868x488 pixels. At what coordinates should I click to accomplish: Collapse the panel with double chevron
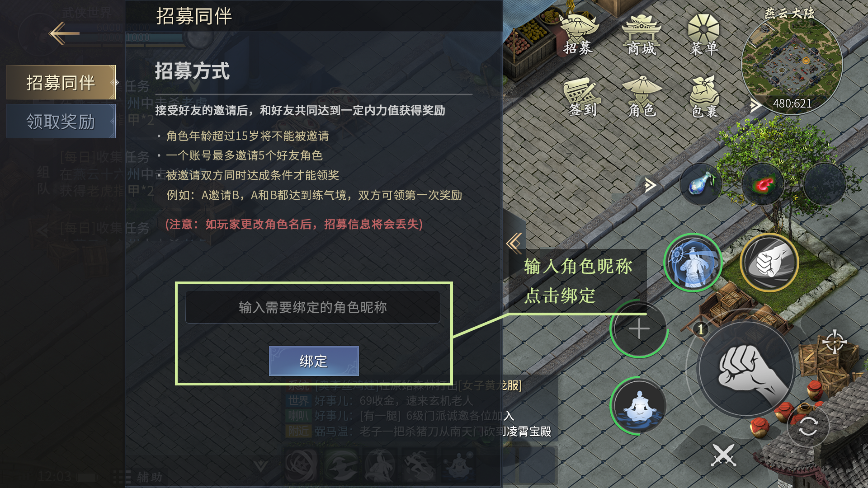coord(514,243)
